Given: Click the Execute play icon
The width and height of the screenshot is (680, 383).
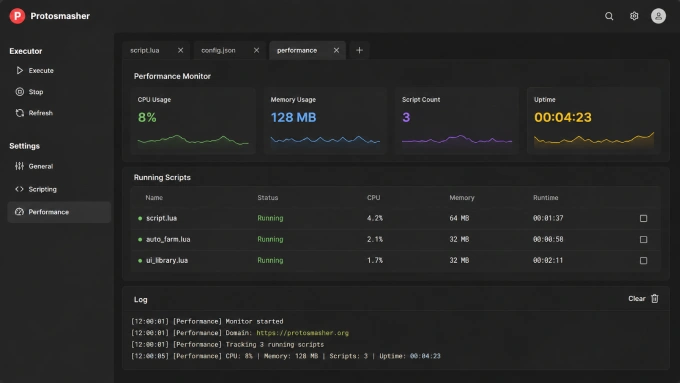Looking at the screenshot, I should click(20, 70).
